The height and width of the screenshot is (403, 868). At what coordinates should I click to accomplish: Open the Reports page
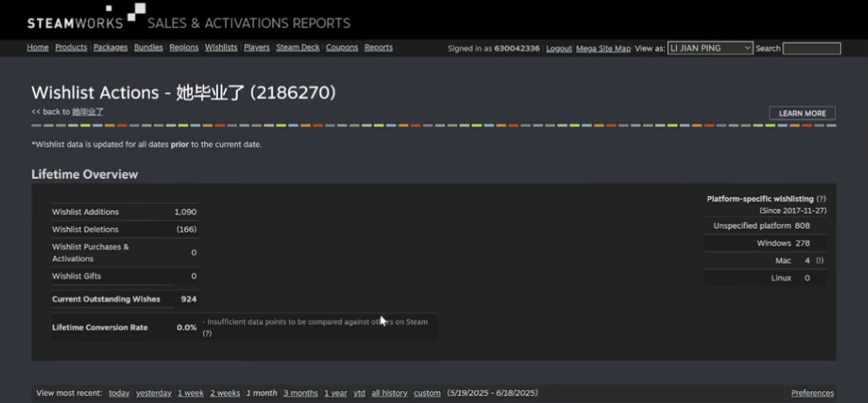378,47
